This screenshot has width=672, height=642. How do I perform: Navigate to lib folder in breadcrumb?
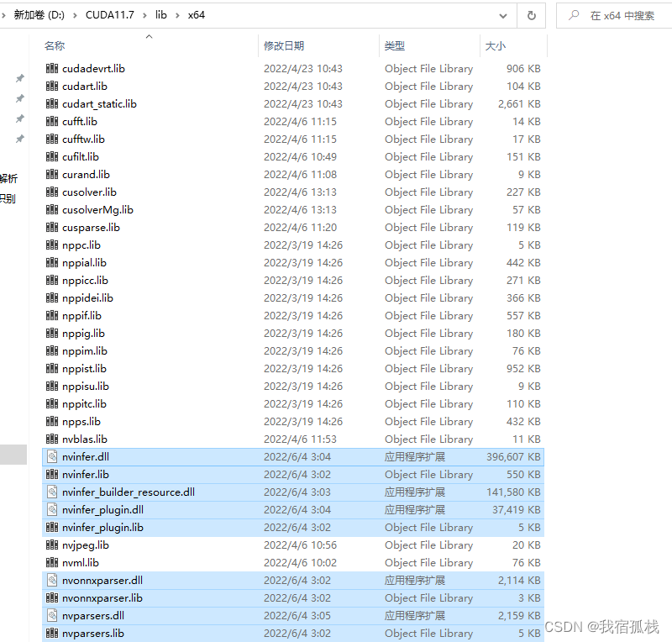click(x=161, y=15)
